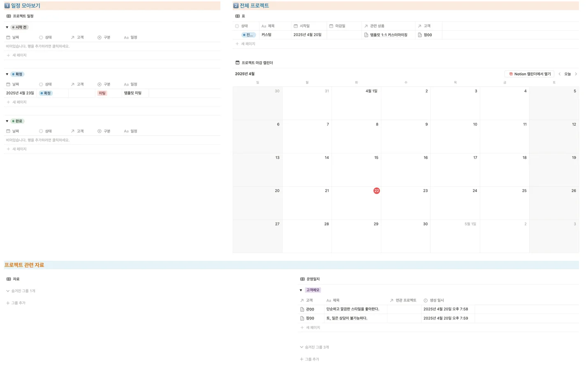Expand 숨겨진 그룹 1개 under 자료
588x379 pixels.
21,291
